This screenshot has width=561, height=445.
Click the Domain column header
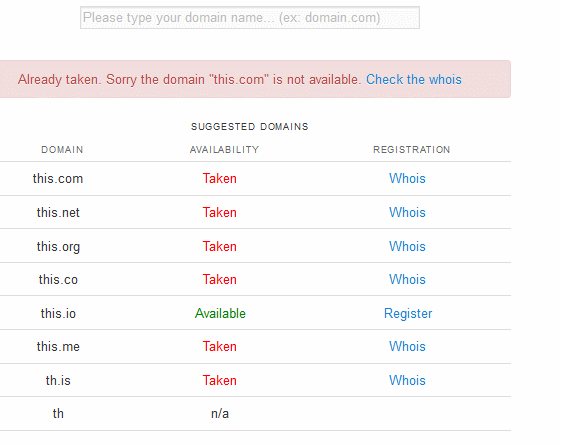coord(62,150)
